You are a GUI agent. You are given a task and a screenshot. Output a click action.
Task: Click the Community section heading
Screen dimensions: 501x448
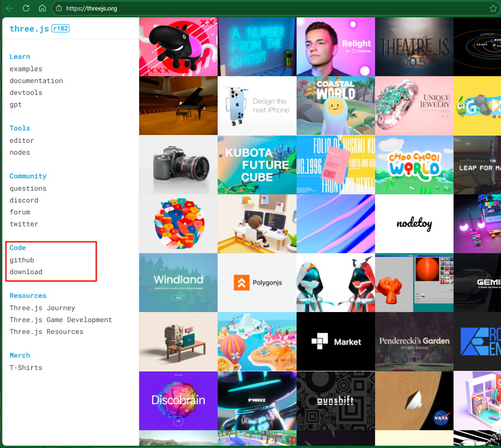[x=28, y=176]
